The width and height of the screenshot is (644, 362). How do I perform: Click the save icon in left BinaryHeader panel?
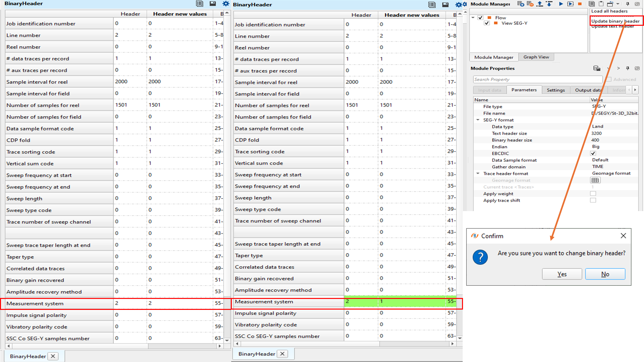click(x=213, y=4)
